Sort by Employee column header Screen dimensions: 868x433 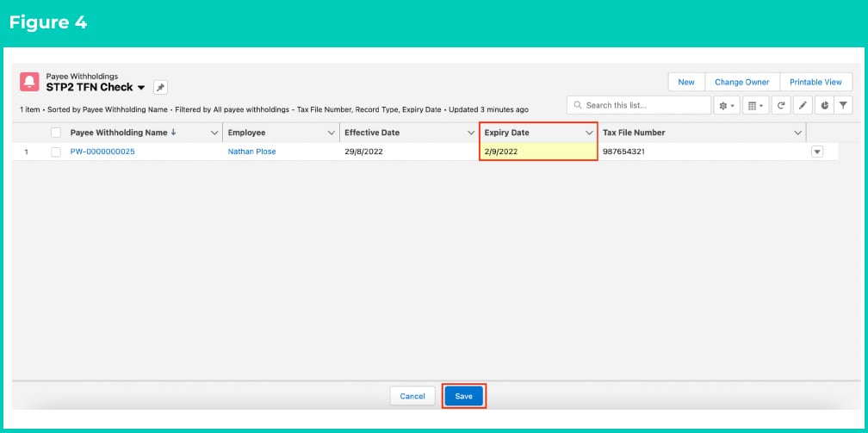pos(247,133)
